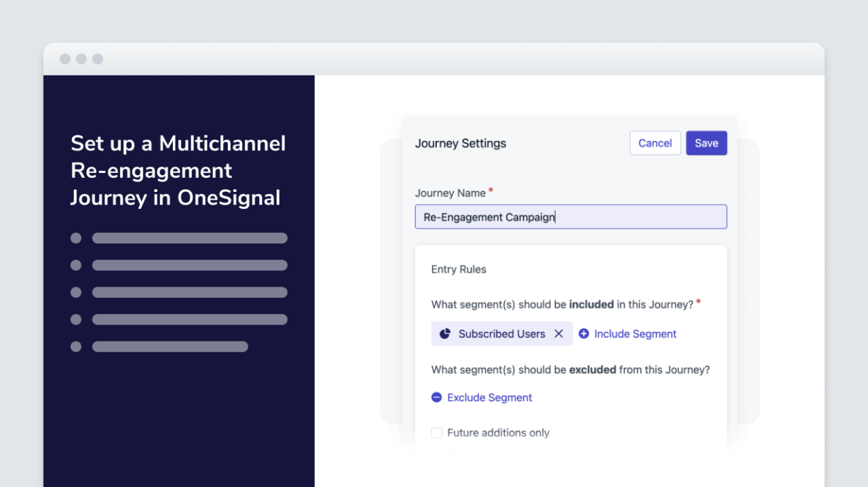Click the first gray window control dot
This screenshot has height=487, width=868.
65,59
